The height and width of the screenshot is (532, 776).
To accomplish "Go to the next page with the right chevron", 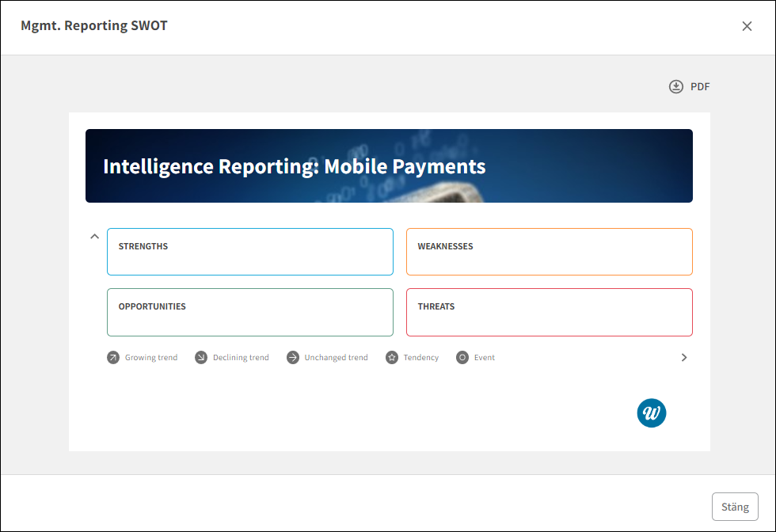I will [684, 358].
